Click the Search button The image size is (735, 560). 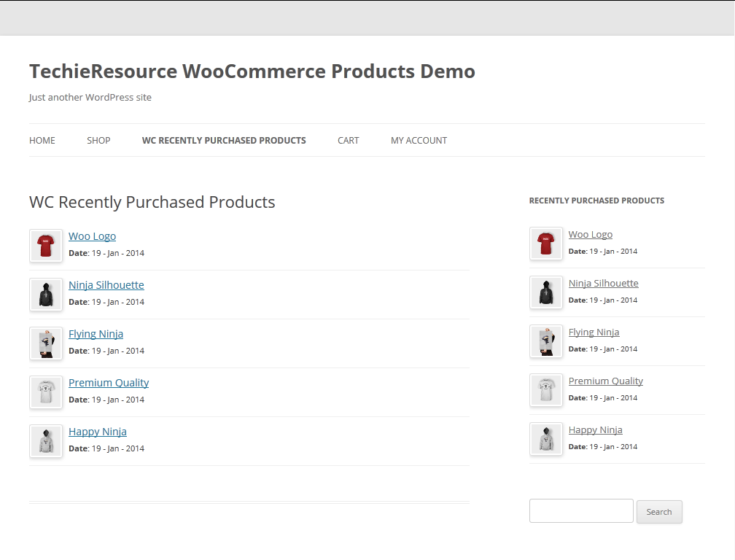659,512
